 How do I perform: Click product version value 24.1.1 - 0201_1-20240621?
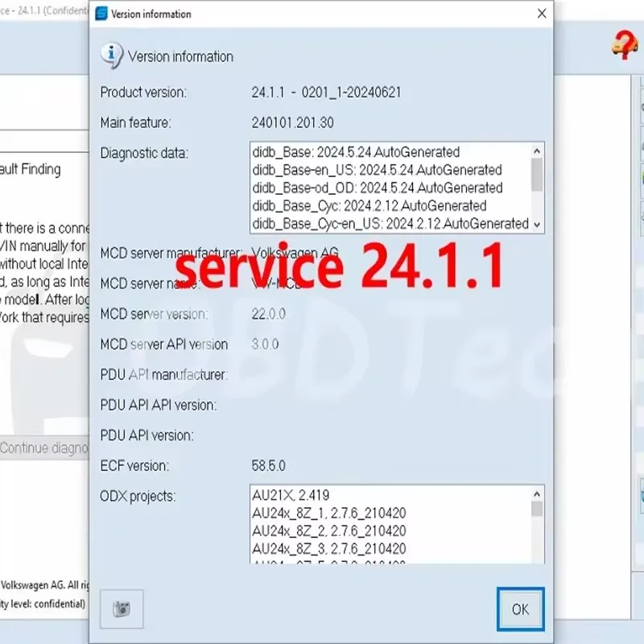[x=326, y=92]
